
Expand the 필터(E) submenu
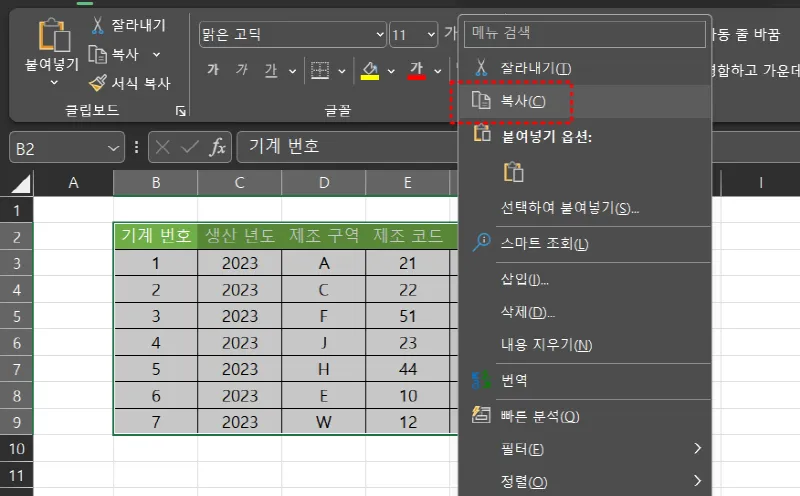click(x=585, y=449)
